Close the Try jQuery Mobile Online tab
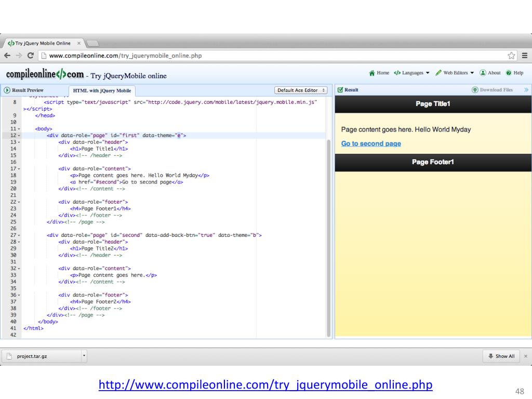The image size is (532, 399). [x=79, y=43]
